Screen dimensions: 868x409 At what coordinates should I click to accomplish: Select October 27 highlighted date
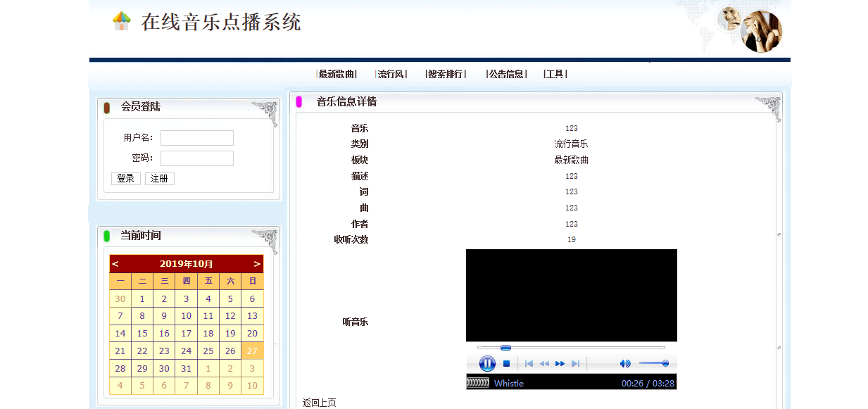252,351
